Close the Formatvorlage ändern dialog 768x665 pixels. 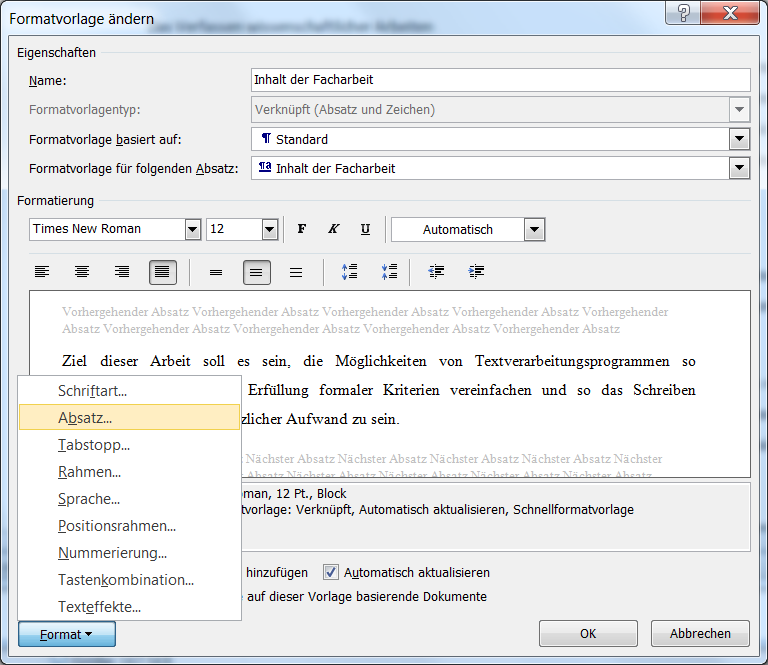tap(730, 13)
